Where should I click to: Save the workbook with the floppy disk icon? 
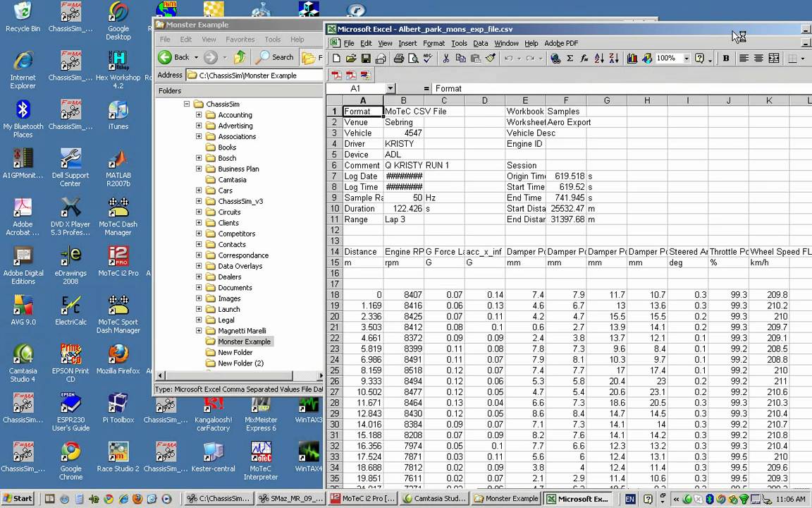tap(366, 59)
